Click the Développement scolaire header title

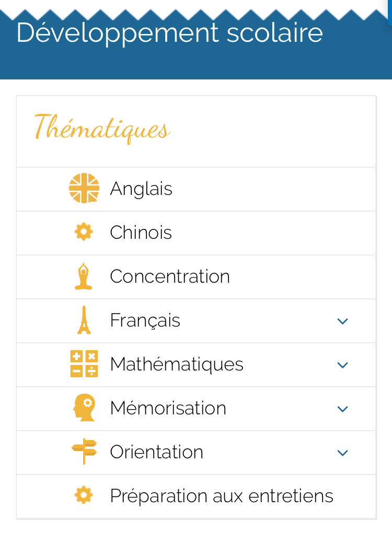click(169, 32)
